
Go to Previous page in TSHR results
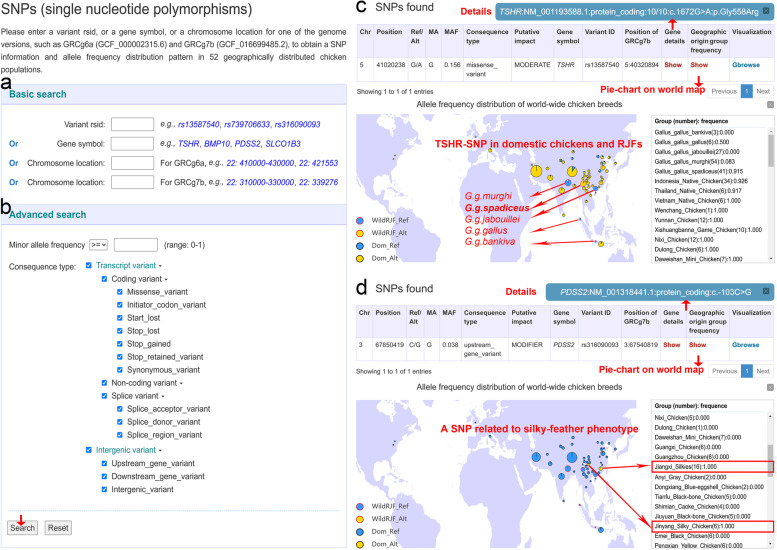coord(724,91)
